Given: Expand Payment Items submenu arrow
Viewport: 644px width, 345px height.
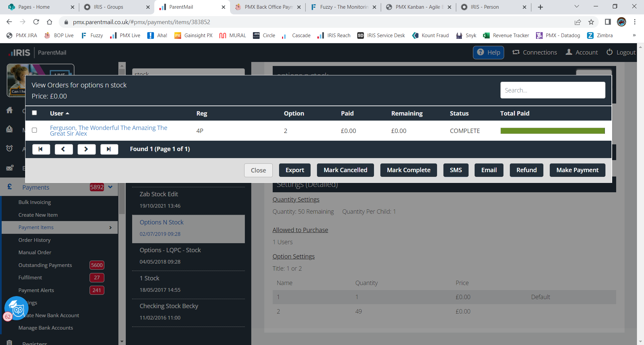Looking at the screenshot, I should pyautogui.click(x=110, y=228).
